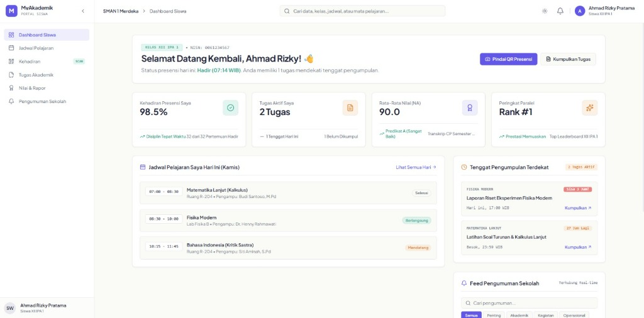Click the Rank #1 value

point(516,112)
